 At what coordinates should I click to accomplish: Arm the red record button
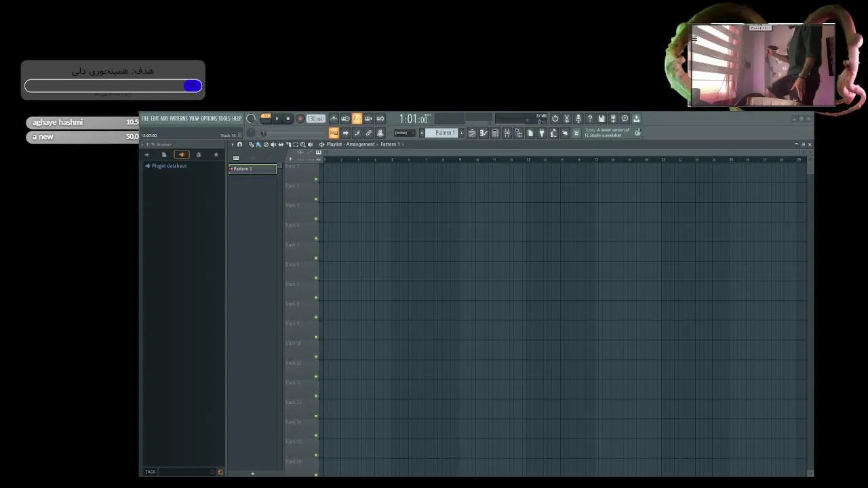pyautogui.click(x=300, y=119)
